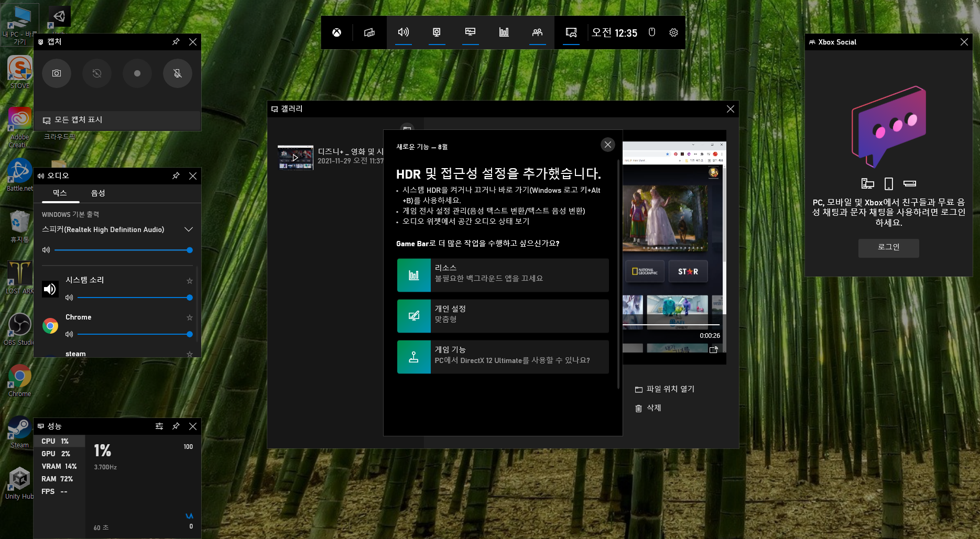Adjust the Chrome volume slider

pyautogui.click(x=135, y=334)
